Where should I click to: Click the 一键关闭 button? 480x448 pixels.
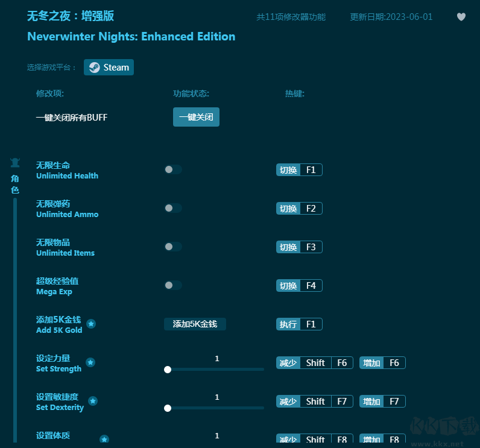[x=196, y=117]
